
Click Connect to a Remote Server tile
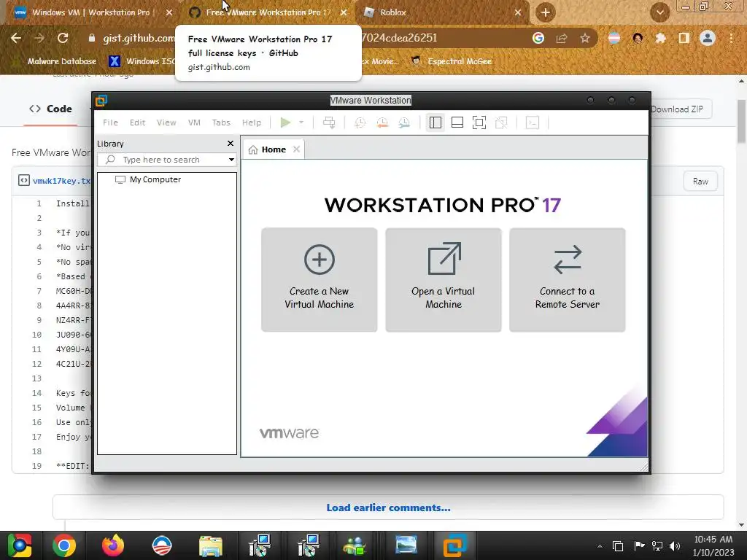point(568,279)
